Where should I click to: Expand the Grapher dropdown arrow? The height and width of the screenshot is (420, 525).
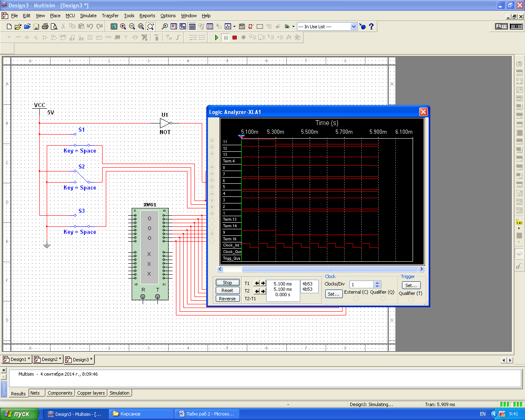(235, 27)
